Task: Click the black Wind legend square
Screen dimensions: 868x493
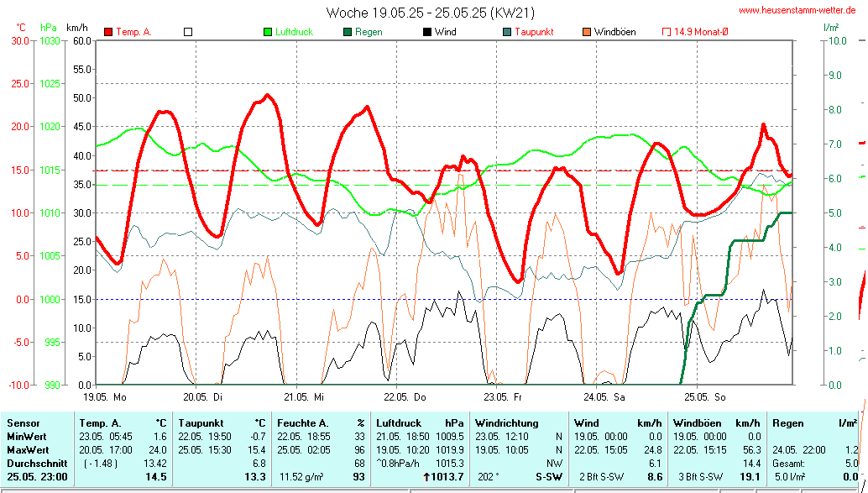Action: [427, 32]
